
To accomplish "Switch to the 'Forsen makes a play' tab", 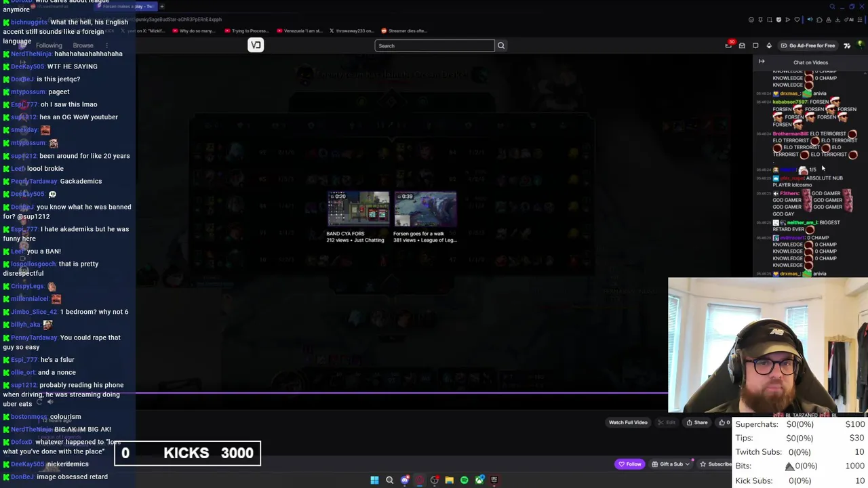I will point(126,6).
